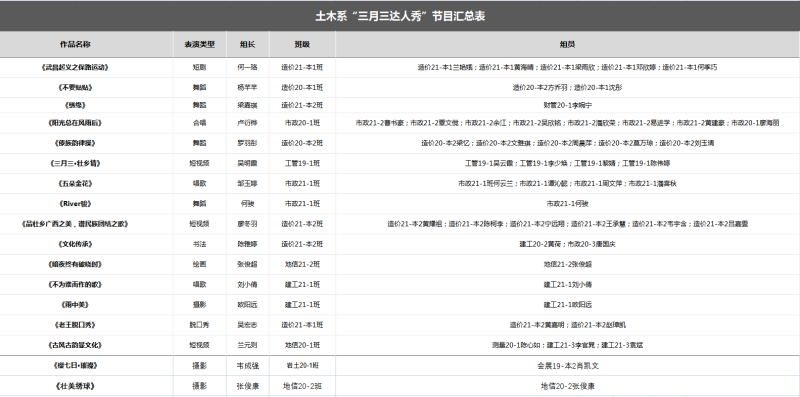Select the title cell 土木系三月三达人秀节目汇总表

399,16
